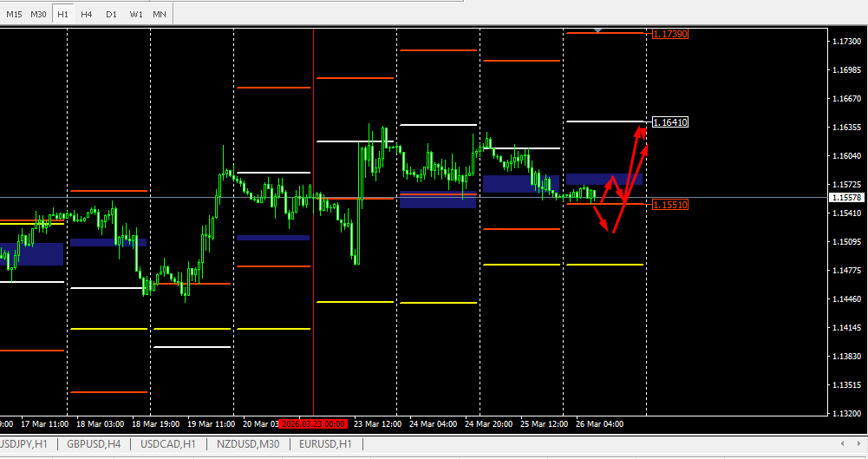Open the USDJPY,H1 chart tab
Viewport: 868px width, 459px height.
point(24,444)
